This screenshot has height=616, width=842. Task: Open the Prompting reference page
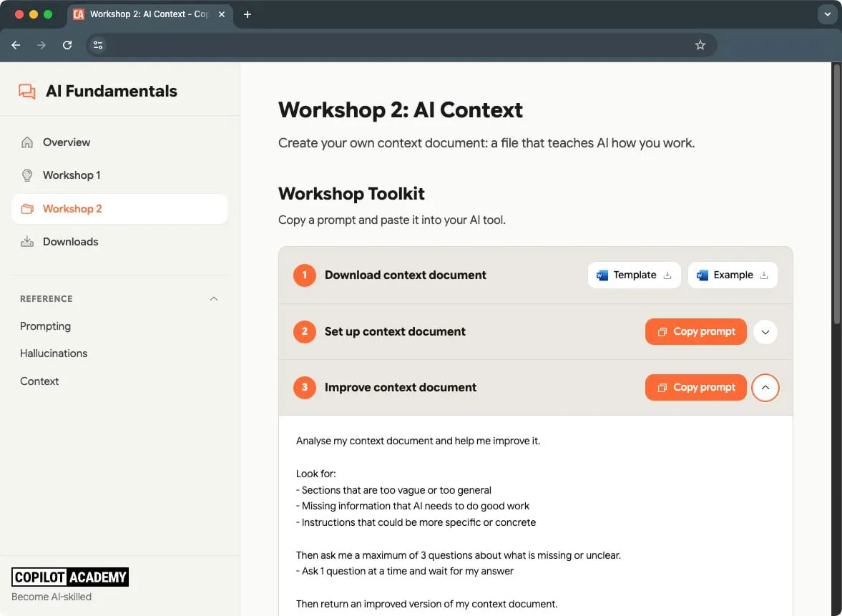pos(45,326)
